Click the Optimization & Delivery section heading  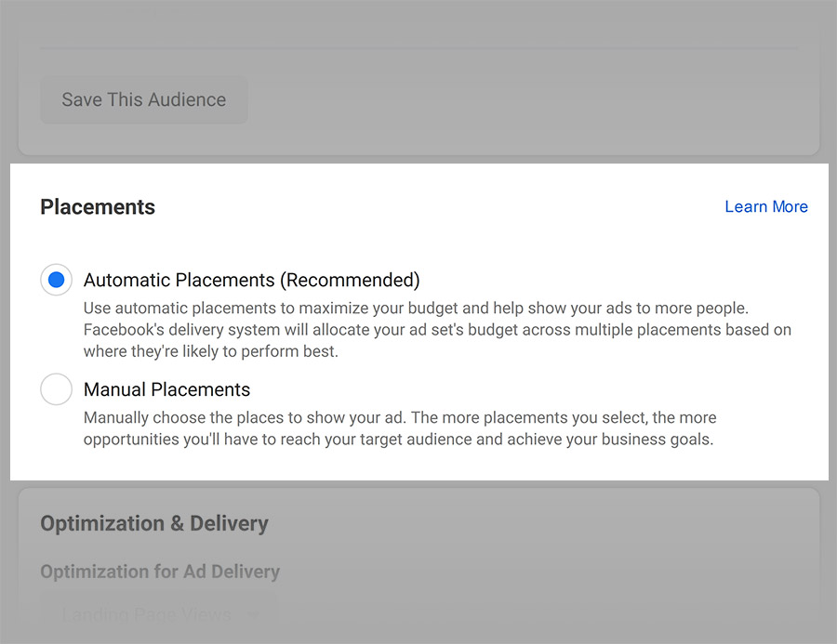tap(154, 523)
